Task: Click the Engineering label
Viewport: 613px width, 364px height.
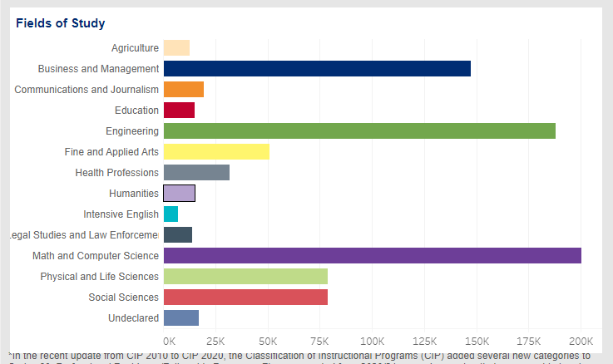Action: pyautogui.click(x=132, y=131)
